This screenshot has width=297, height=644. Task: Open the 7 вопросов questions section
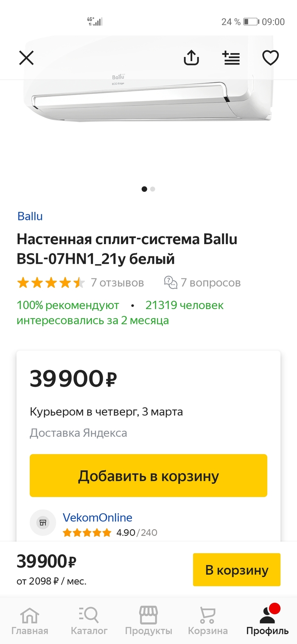point(210,283)
